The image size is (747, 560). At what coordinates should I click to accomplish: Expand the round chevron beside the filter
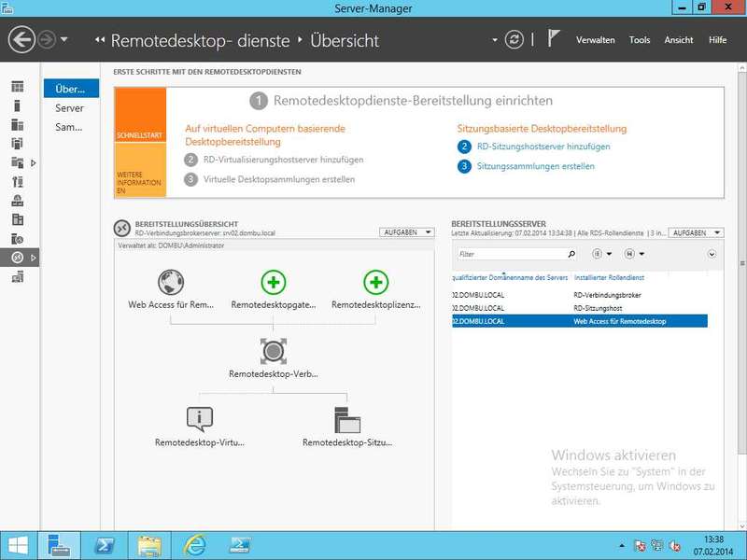(712, 254)
